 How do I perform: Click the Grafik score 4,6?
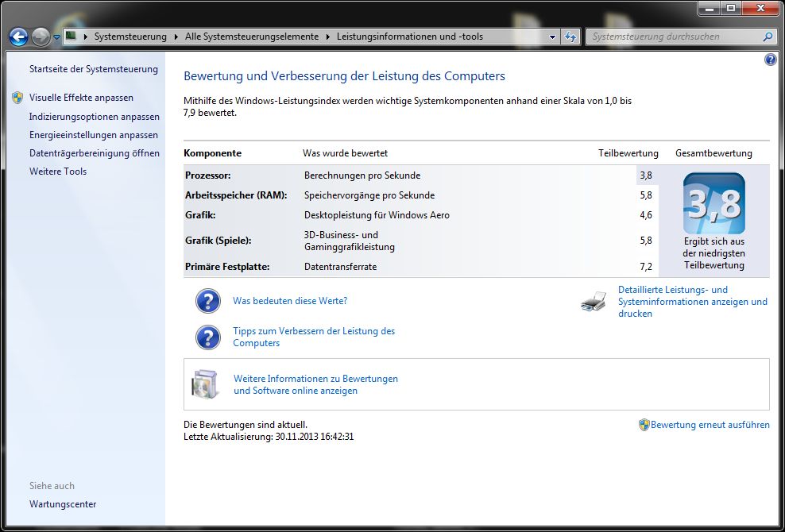point(646,215)
